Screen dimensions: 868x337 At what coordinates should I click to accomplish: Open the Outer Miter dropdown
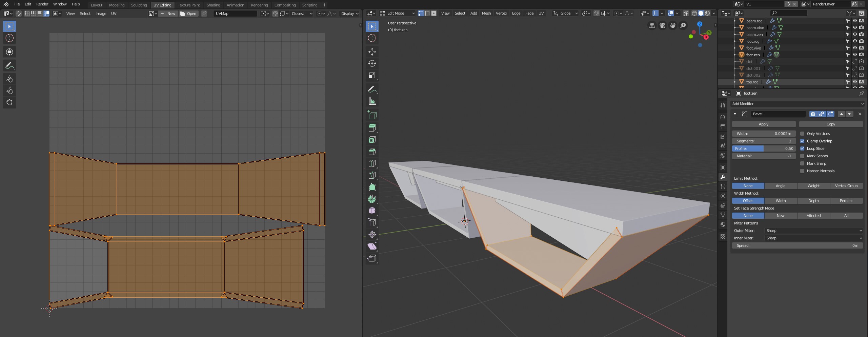coord(813,231)
